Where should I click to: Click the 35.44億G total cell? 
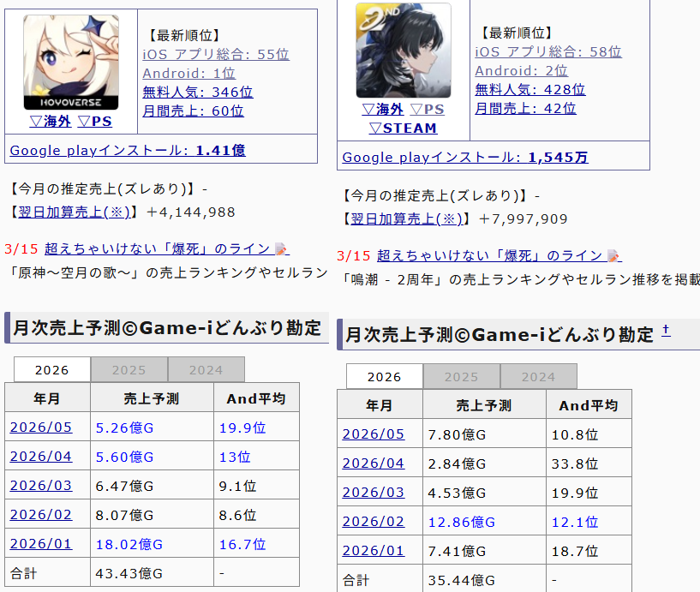tap(484, 579)
